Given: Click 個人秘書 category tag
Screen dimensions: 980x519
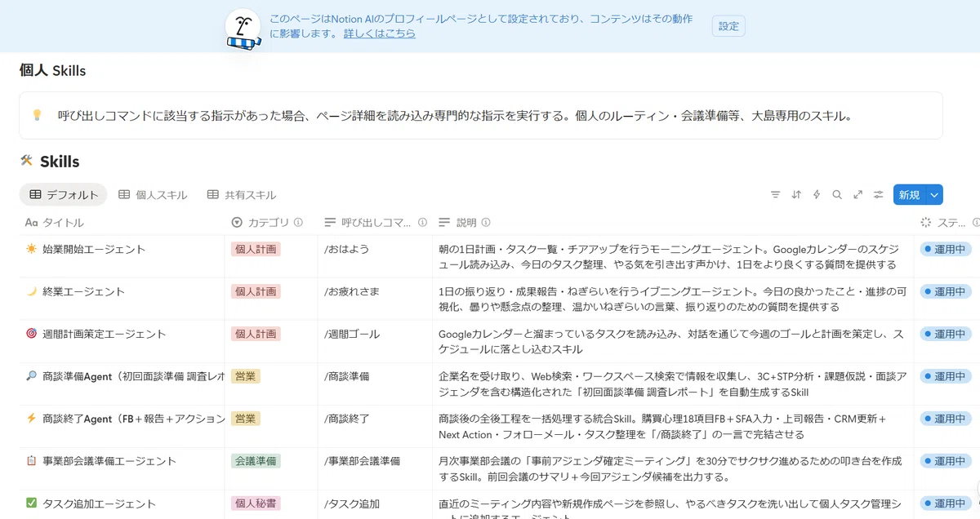Looking at the screenshot, I should pyautogui.click(x=256, y=503).
